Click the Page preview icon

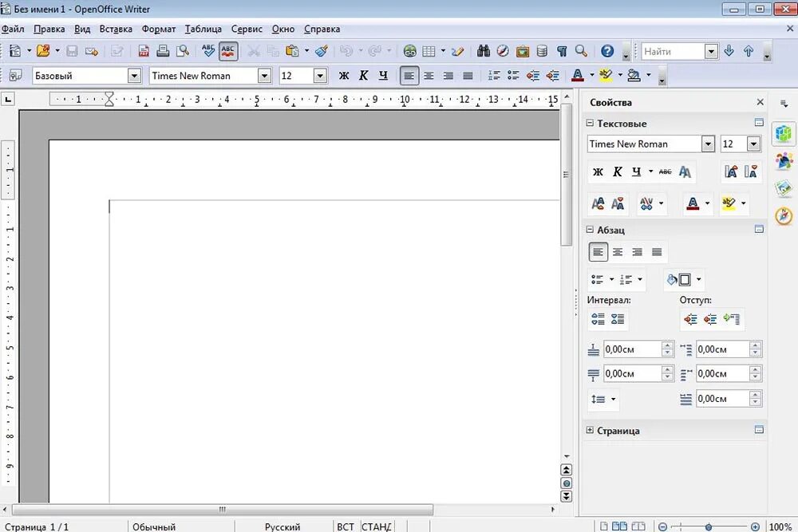[183, 50]
